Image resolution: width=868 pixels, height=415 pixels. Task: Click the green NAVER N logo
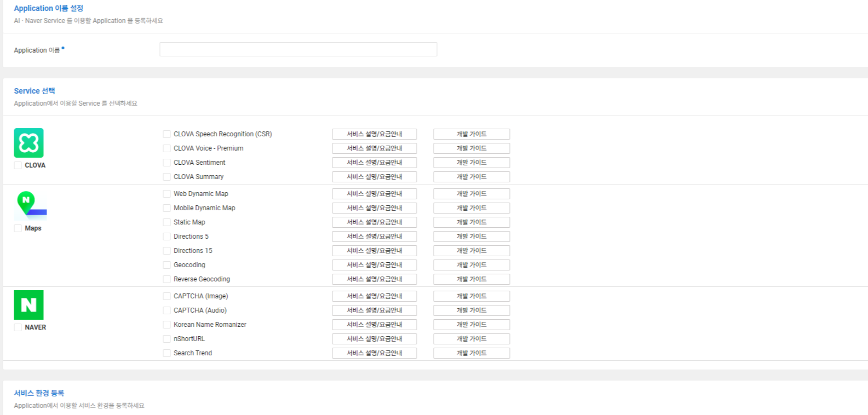click(x=28, y=305)
